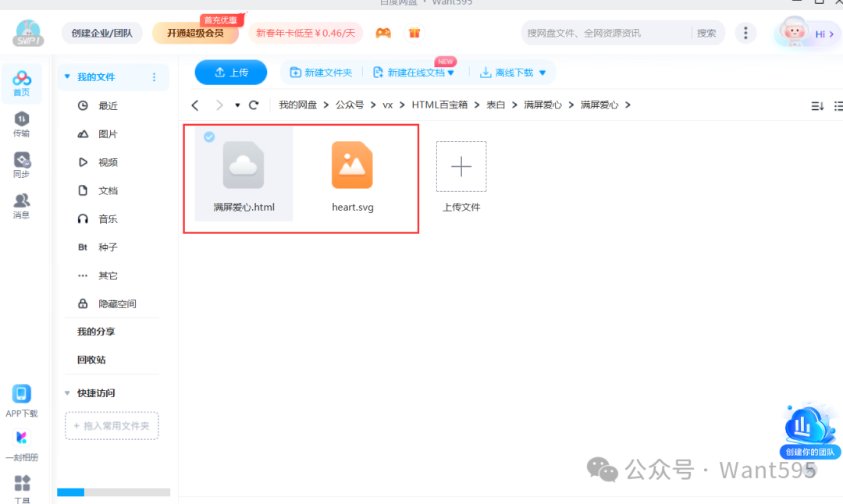Click the 上传文件 plus tile
Image resolution: width=843 pixels, height=504 pixels.
[x=461, y=166]
